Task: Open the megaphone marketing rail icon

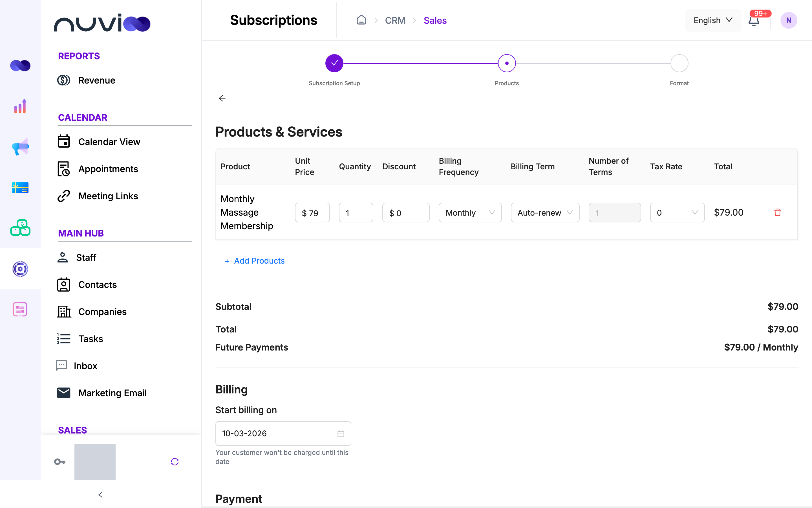Action: tap(20, 147)
